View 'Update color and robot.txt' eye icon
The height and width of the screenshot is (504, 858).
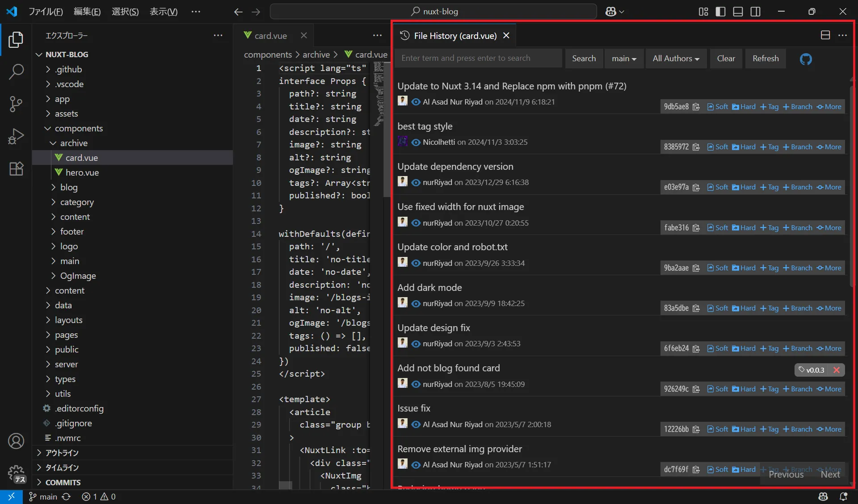pyautogui.click(x=416, y=263)
